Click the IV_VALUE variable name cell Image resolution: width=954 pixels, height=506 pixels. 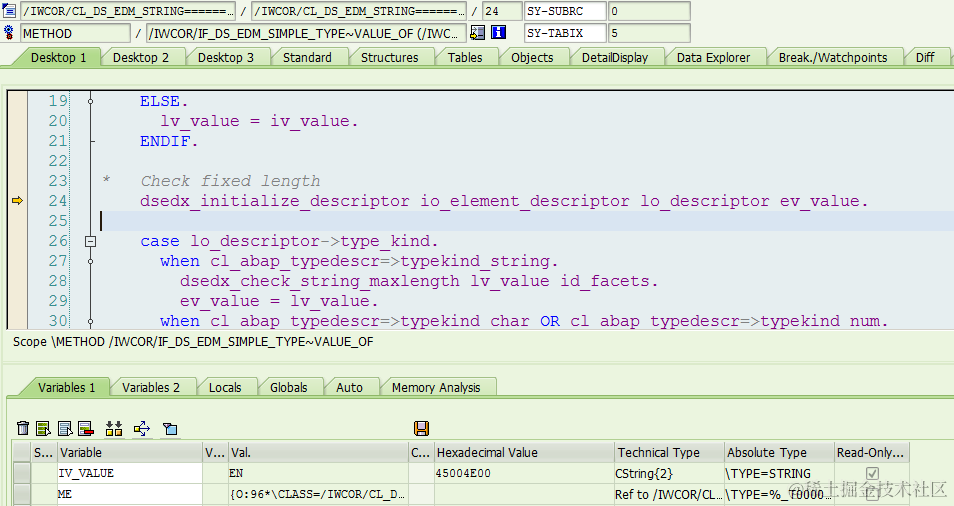130,473
